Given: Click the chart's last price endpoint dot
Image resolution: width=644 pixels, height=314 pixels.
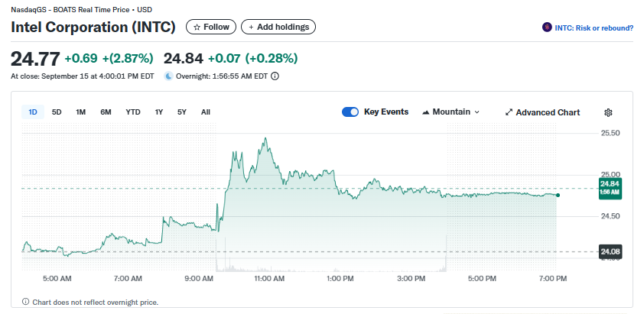Looking at the screenshot, I should (558, 195).
